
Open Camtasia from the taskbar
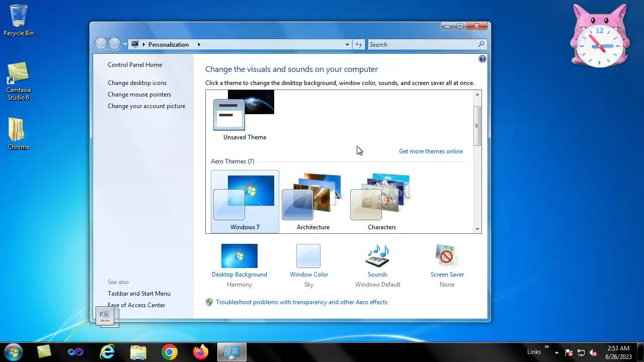tap(44, 352)
